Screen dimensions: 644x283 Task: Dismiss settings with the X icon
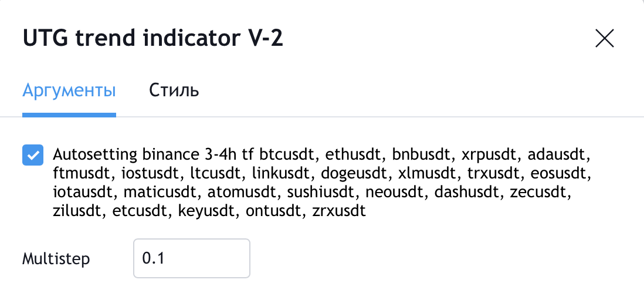[x=605, y=39]
